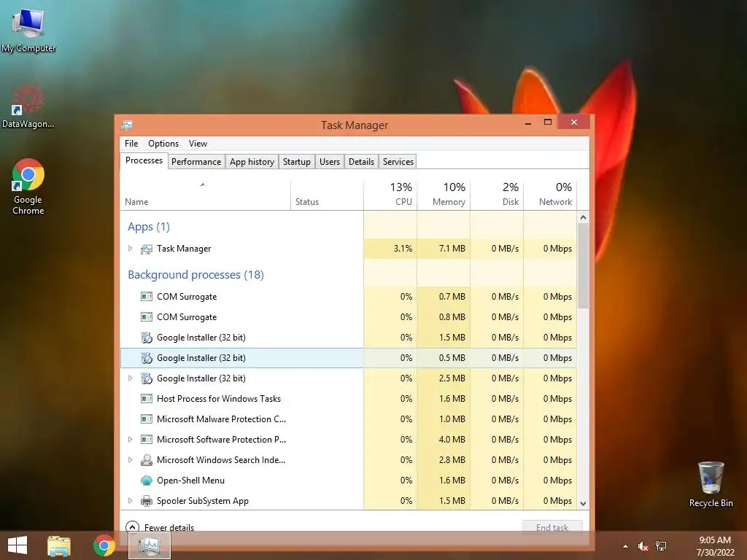Click the Host Process for Windows Tasks icon

146,399
